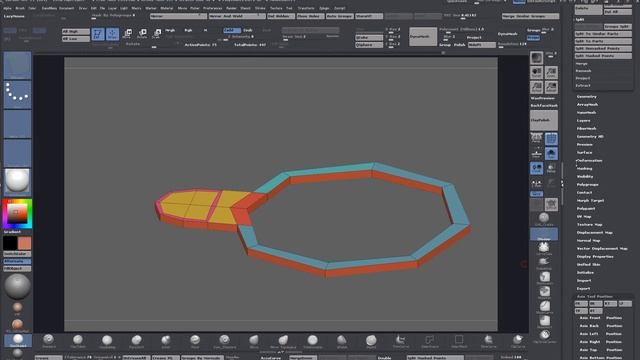Image resolution: width=640 pixels, height=360 pixels.
Task: Toggle DynaMesh Groups option
Action: (x=533, y=30)
